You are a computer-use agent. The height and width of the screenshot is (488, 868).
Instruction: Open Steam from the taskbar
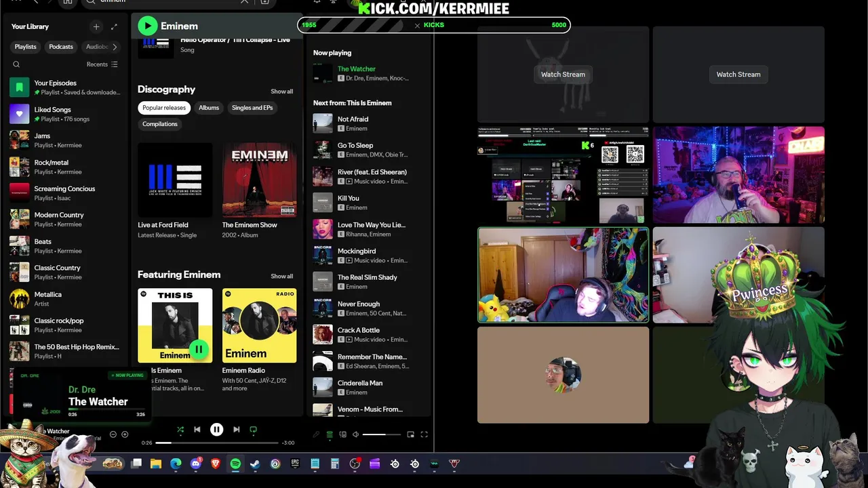point(255,464)
